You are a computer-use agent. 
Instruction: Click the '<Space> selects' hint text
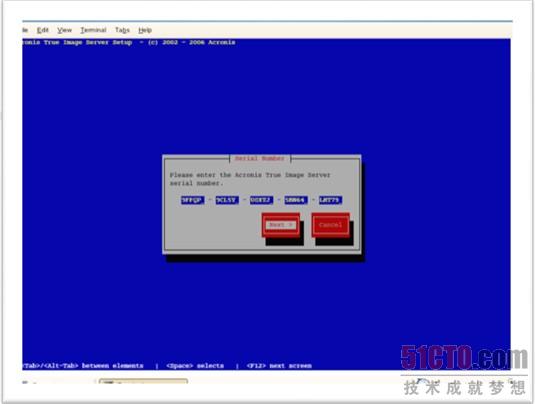tap(195, 366)
